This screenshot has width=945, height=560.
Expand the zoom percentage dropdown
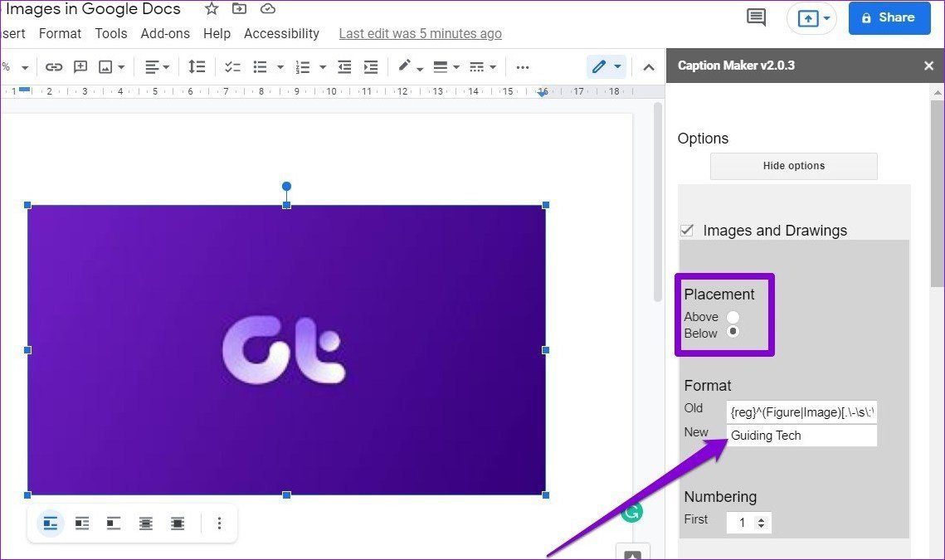pos(25,67)
